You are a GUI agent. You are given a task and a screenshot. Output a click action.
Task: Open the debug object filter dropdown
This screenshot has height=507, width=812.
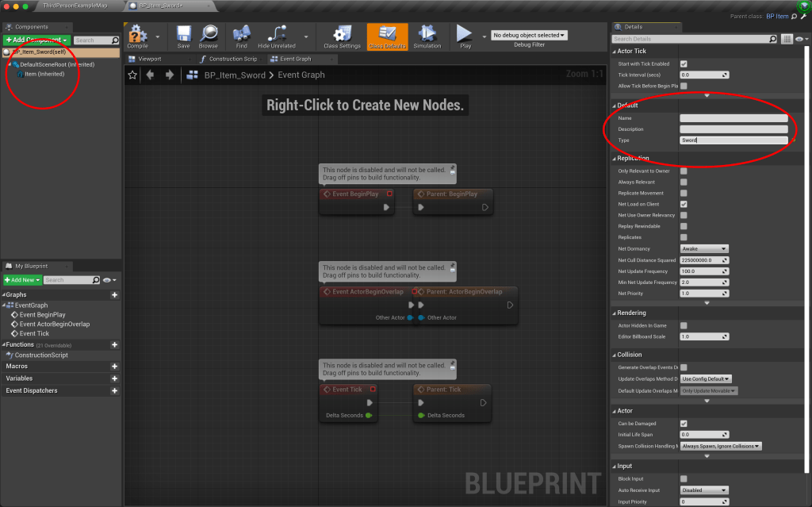point(530,35)
